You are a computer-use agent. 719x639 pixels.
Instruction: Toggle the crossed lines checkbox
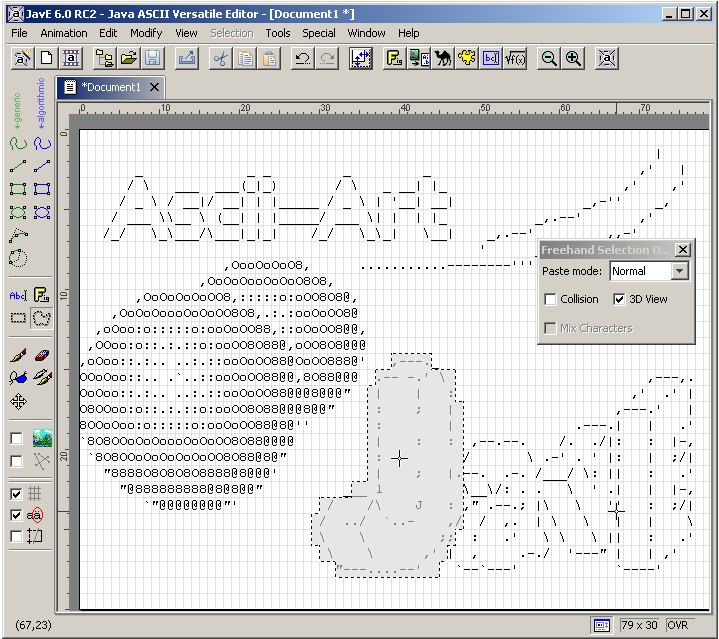coord(17,461)
